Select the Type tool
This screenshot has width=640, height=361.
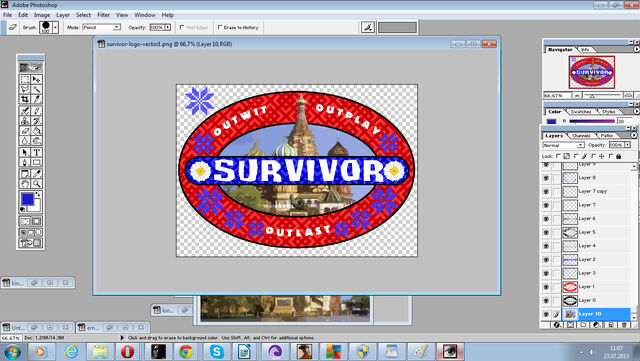(x=36, y=152)
